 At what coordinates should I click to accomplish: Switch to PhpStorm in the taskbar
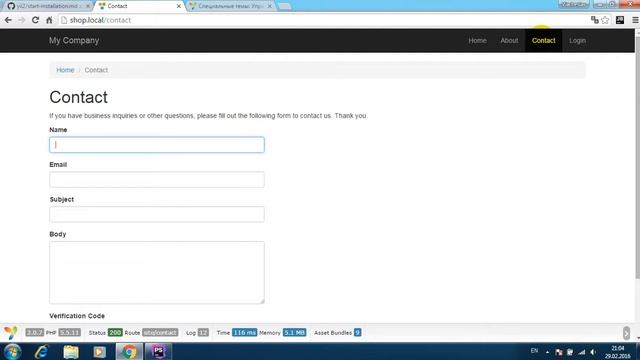158,351
